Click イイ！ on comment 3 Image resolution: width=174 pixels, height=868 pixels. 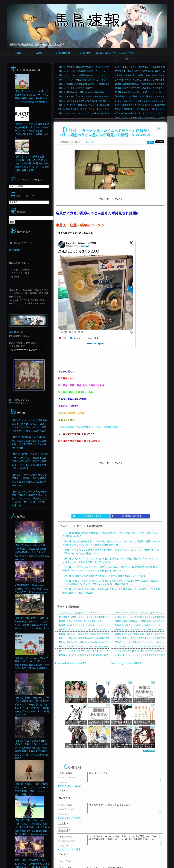point(62,854)
